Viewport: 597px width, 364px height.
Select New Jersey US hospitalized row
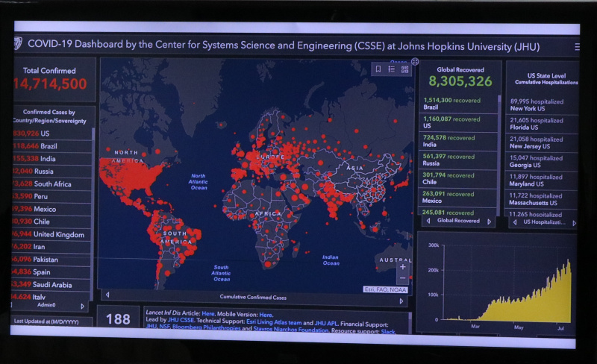(543, 142)
